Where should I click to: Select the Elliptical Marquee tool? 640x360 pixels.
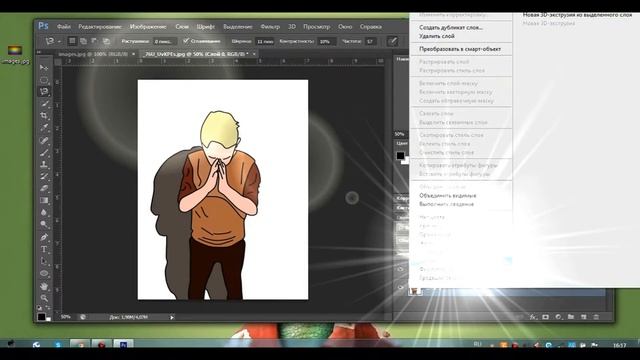click(x=44, y=79)
